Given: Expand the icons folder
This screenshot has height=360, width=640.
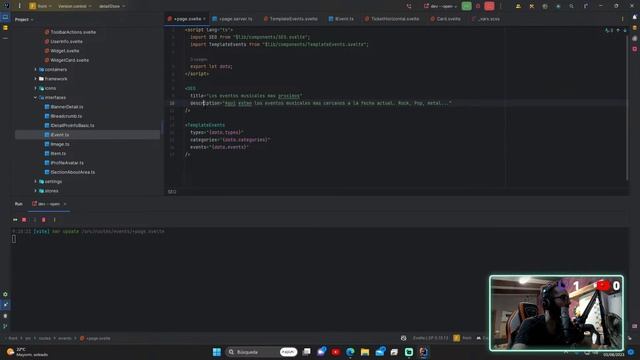Looking at the screenshot, I should tap(36, 88).
